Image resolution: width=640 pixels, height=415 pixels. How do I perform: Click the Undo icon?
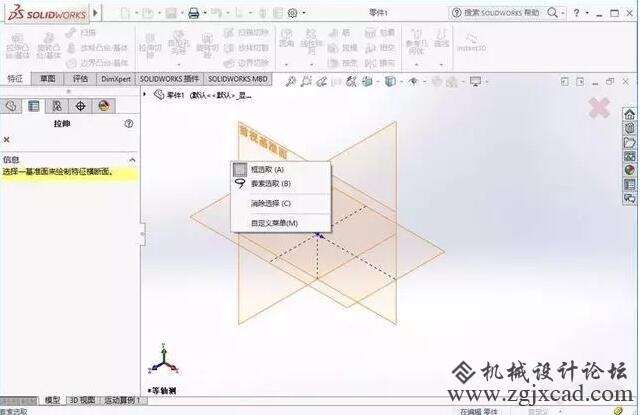(216, 13)
